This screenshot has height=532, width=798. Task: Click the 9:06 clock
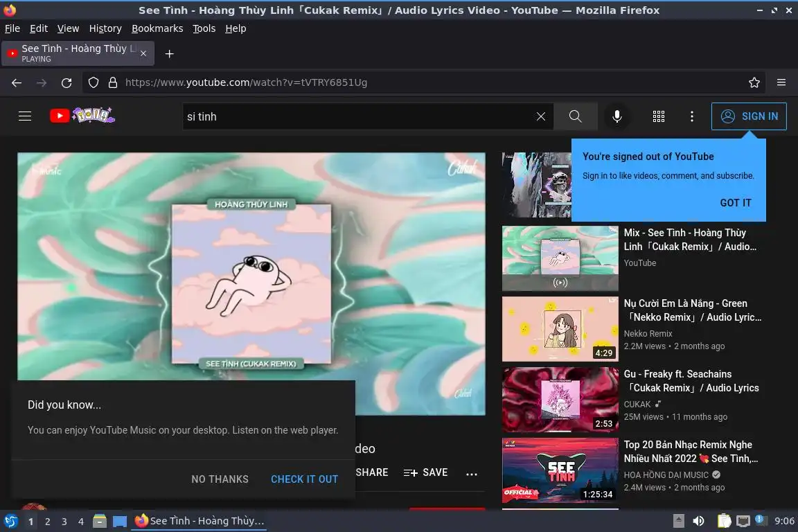(x=784, y=522)
